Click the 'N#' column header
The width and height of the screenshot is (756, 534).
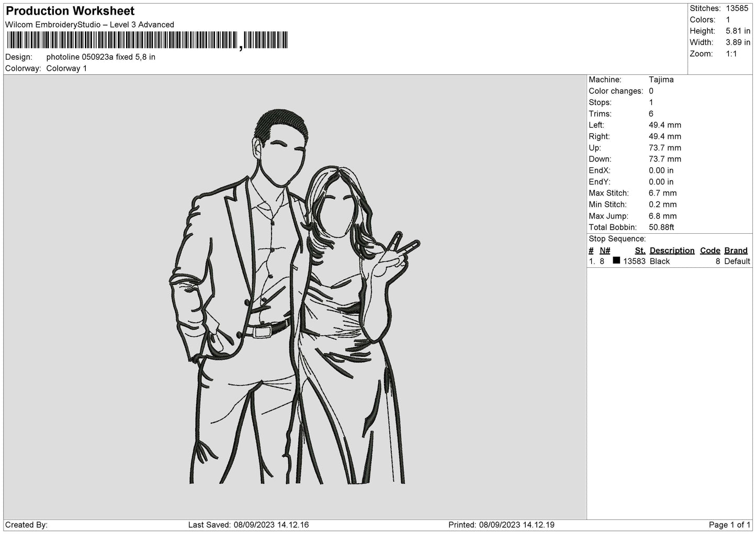605,251
